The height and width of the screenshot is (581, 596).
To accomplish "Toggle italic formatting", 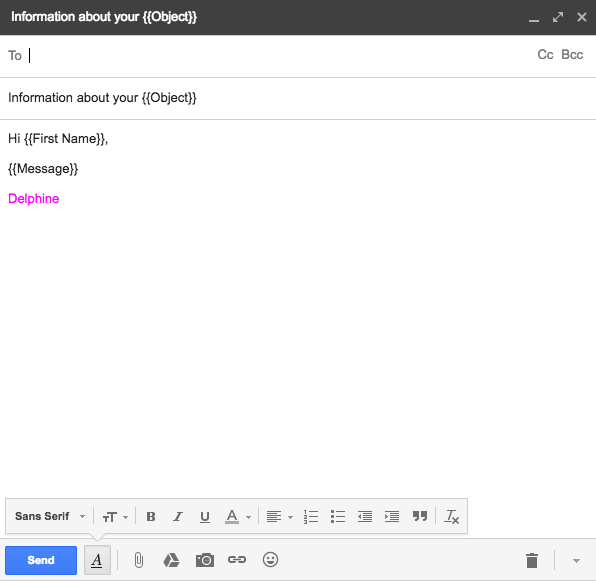I will coord(178,516).
